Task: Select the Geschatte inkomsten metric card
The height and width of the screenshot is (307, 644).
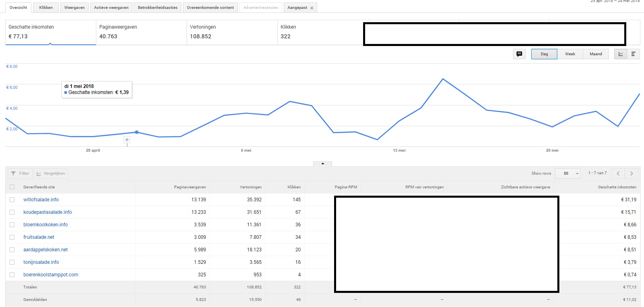Action: pyautogui.click(x=51, y=32)
